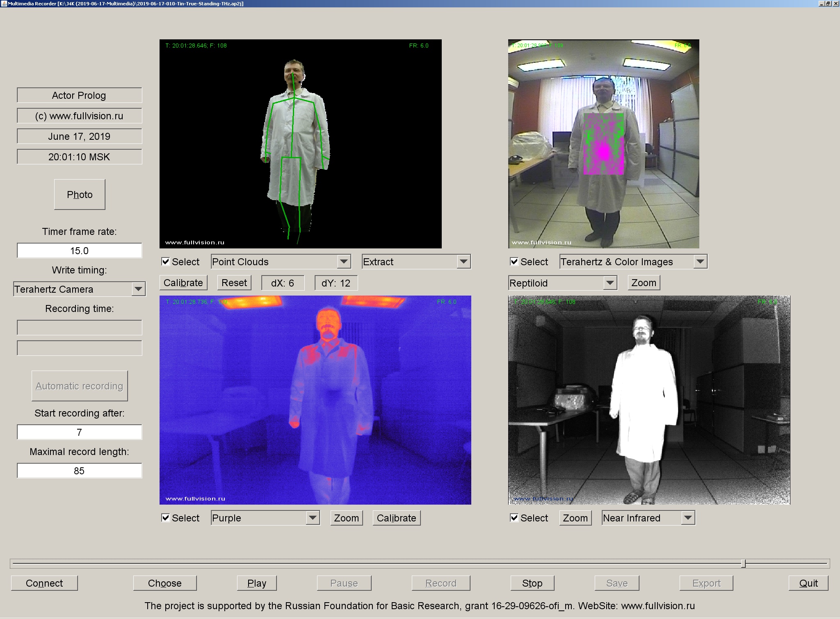
Task: Disable the Select checkbox for the Near Infrared view
Action: (x=514, y=518)
